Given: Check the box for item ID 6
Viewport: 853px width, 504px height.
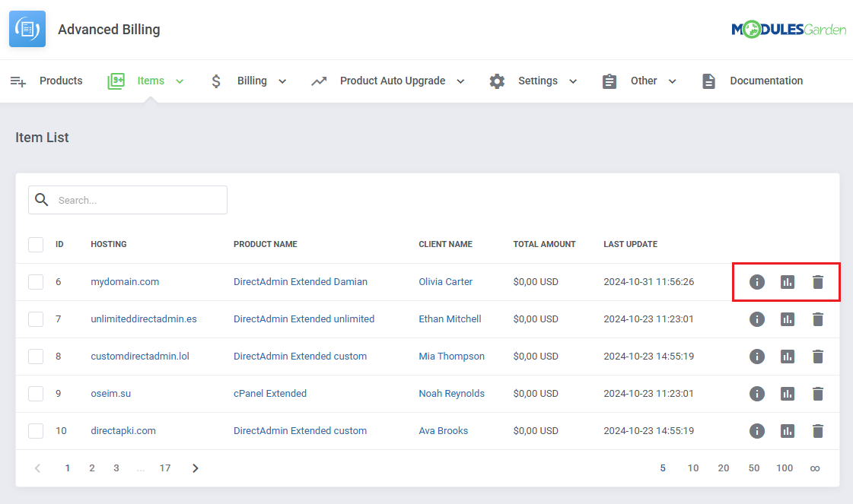Looking at the screenshot, I should (x=36, y=281).
